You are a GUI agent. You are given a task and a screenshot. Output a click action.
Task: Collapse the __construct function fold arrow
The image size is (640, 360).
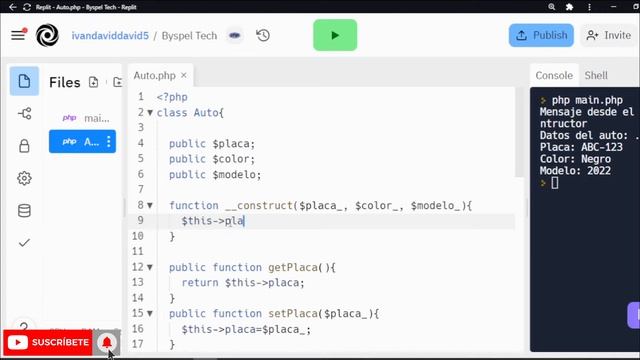[x=150, y=205]
